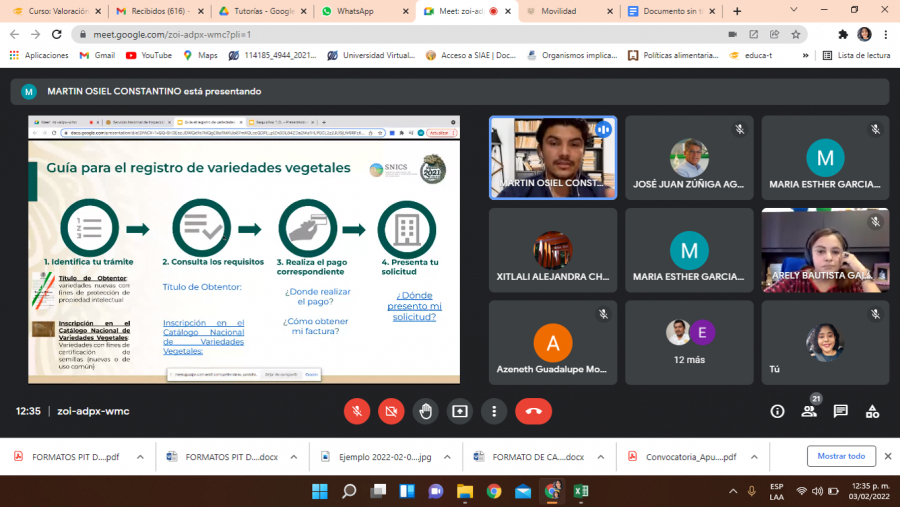Open Excel from the Windows taskbar
900x507 pixels.
click(x=581, y=491)
